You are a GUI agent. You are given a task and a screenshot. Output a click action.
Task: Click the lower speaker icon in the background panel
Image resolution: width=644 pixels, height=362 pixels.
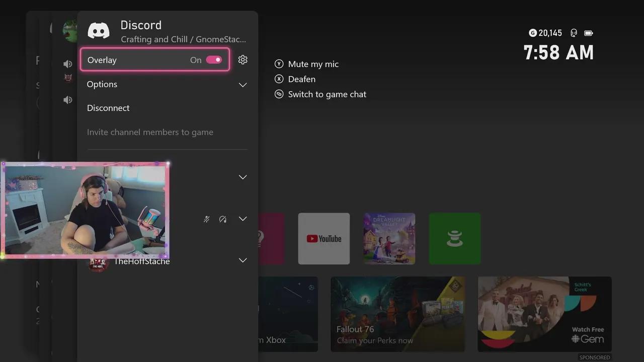coord(67,100)
